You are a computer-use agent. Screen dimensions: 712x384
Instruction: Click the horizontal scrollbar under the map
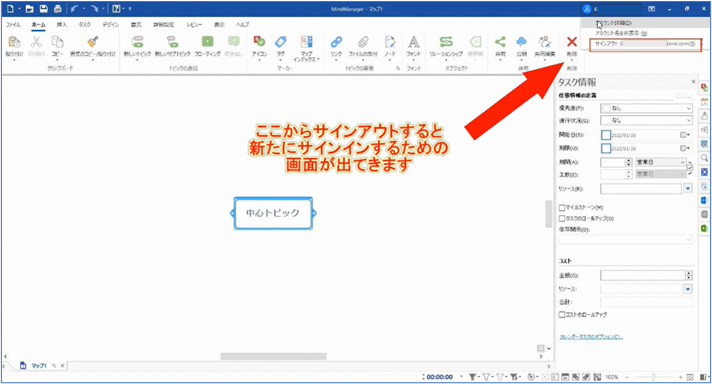(x=273, y=356)
